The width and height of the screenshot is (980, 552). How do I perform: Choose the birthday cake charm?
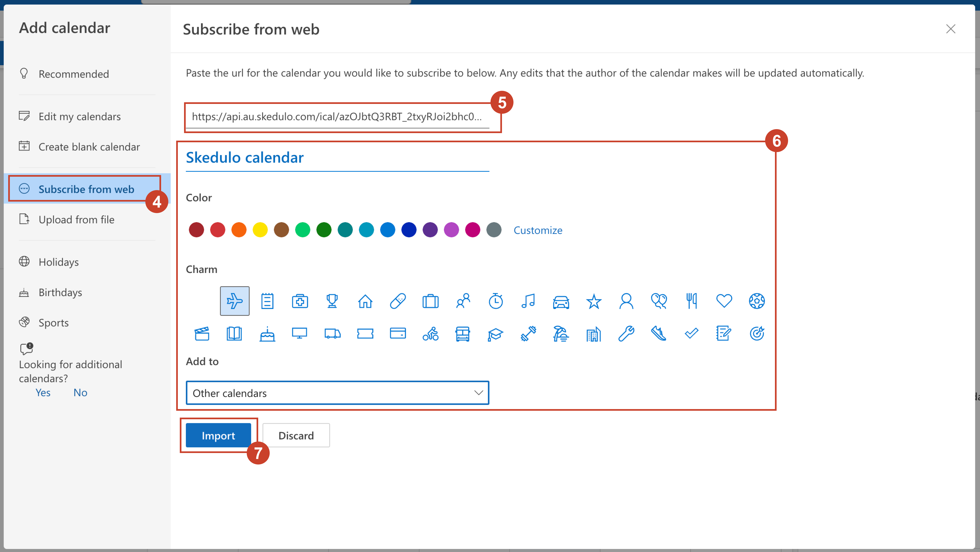click(267, 334)
